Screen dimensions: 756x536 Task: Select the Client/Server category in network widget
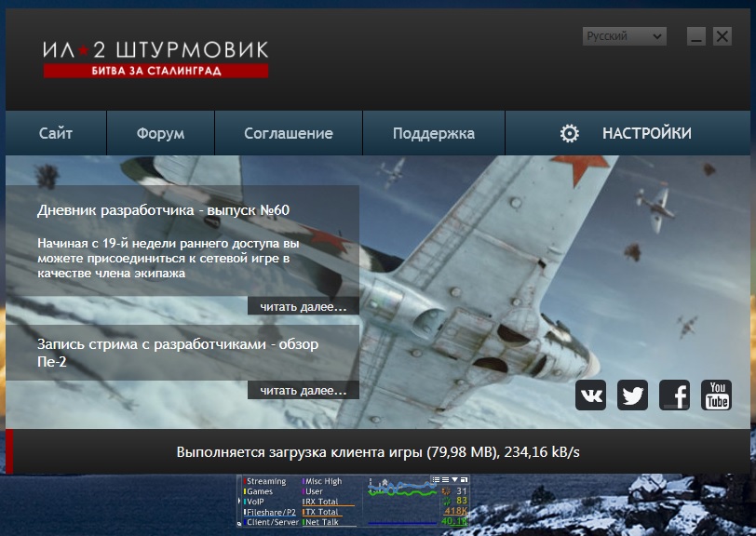(x=272, y=522)
